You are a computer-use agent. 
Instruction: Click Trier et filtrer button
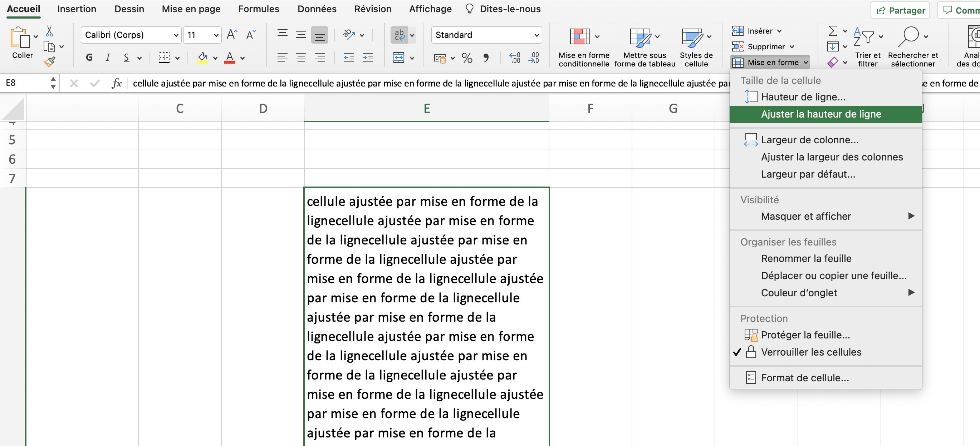pyautogui.click(x=868, y=46)
